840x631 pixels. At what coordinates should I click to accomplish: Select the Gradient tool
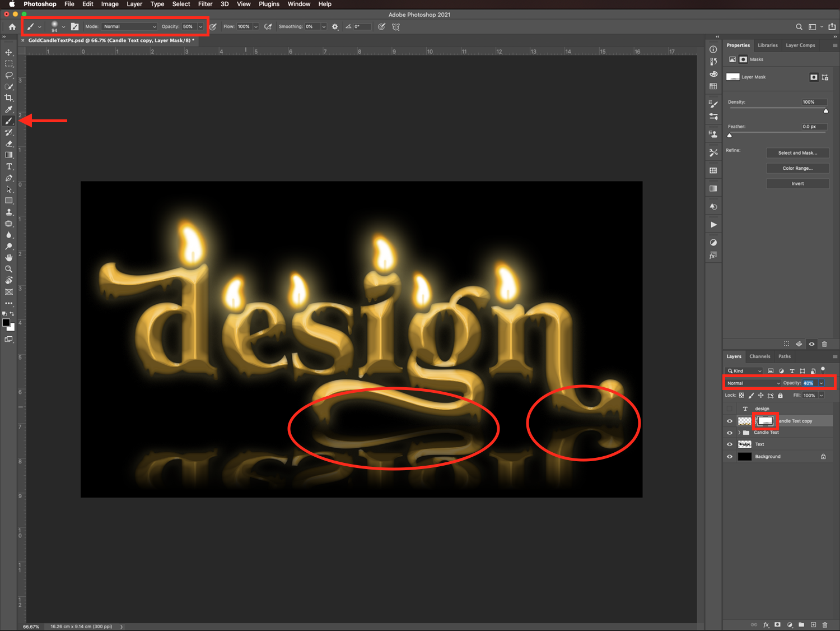pyautogui.click(x=9, y=155)
